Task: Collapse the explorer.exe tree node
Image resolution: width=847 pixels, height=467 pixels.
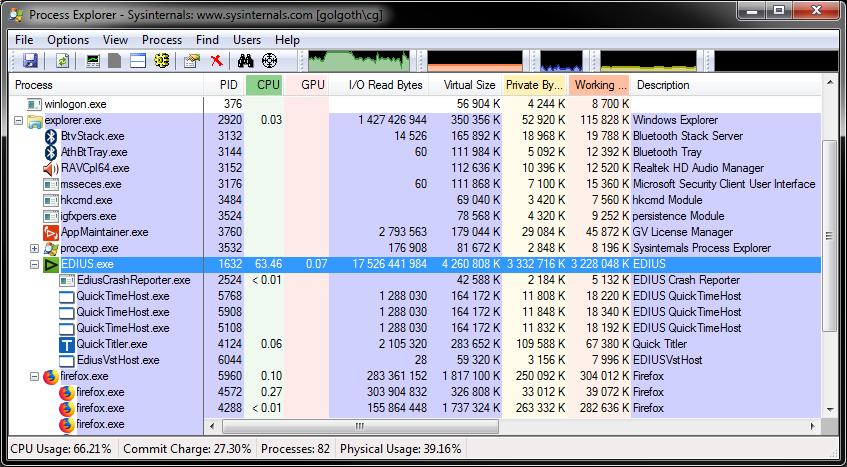Action: click(19, 120)
